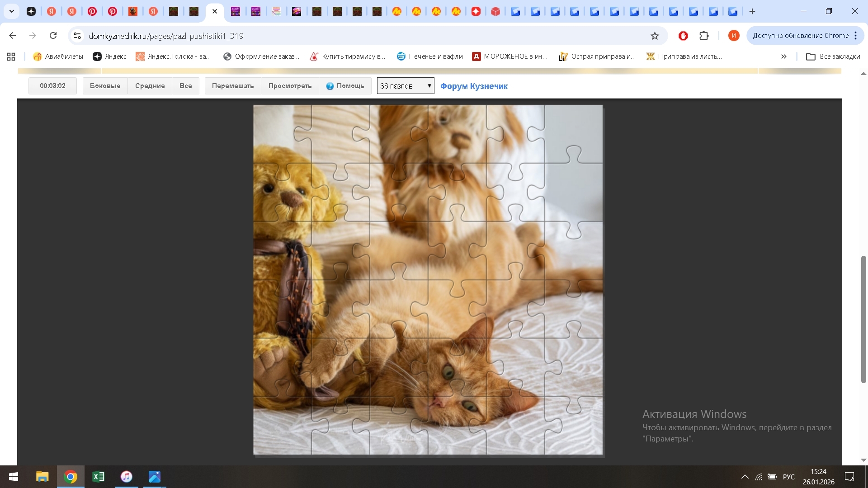Image resolution: width=868 pixels, height=488 pixels.
Task: Open File Explorer from the taskbar
Action: click(42, 477)
